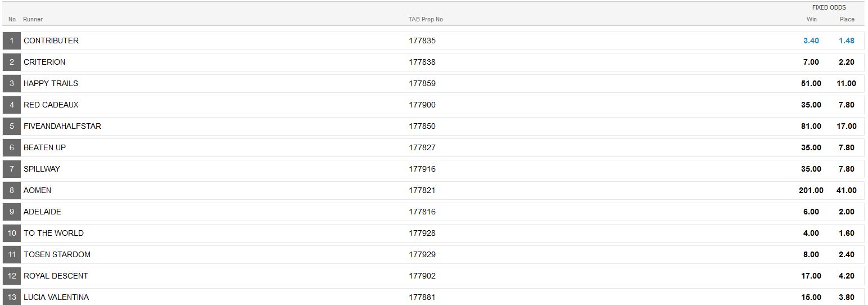
Task: Select To The World's place odds 1.60
Action: [846, 233]
